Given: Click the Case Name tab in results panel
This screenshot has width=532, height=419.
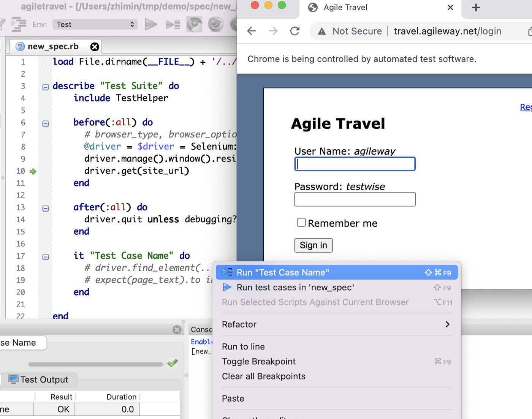Looking at the screenshot, I should pyautogui.click(x=23, y=343).
